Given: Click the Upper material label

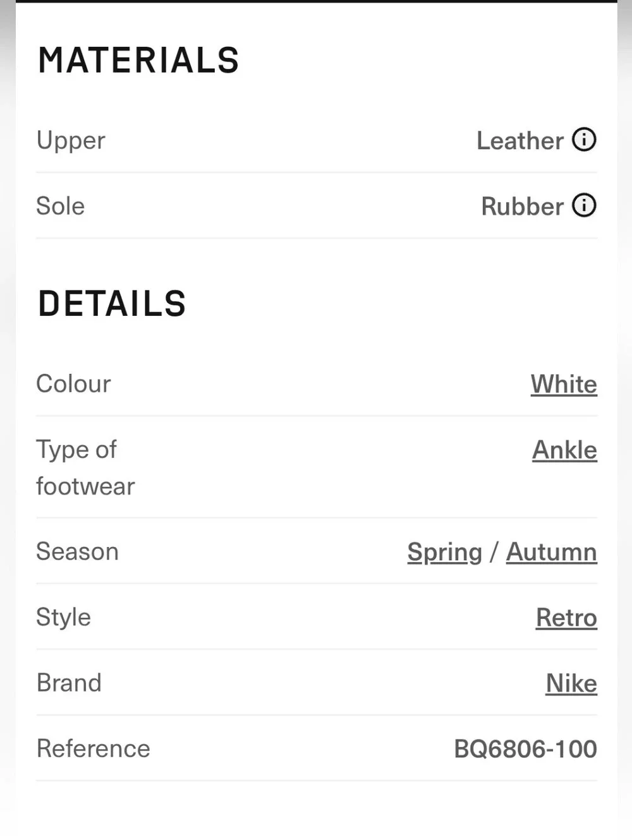Looking at the screenshot, I should pyautogui.click(x=71, y=140).
